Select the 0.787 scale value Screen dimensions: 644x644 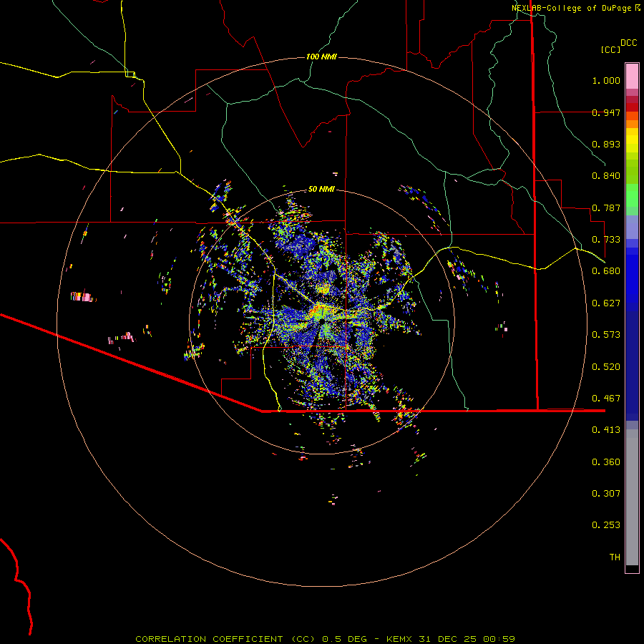point(606,208)
